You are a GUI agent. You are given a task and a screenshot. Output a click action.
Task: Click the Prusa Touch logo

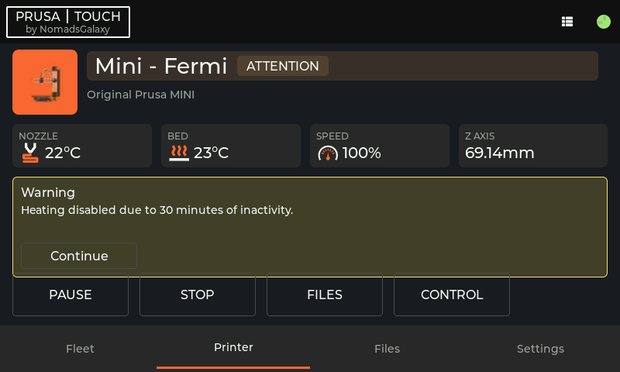tap(68, 22)
